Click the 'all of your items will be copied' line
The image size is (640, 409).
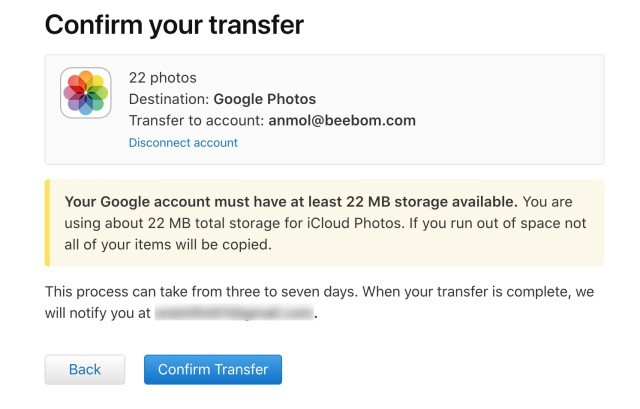point(168,245)
